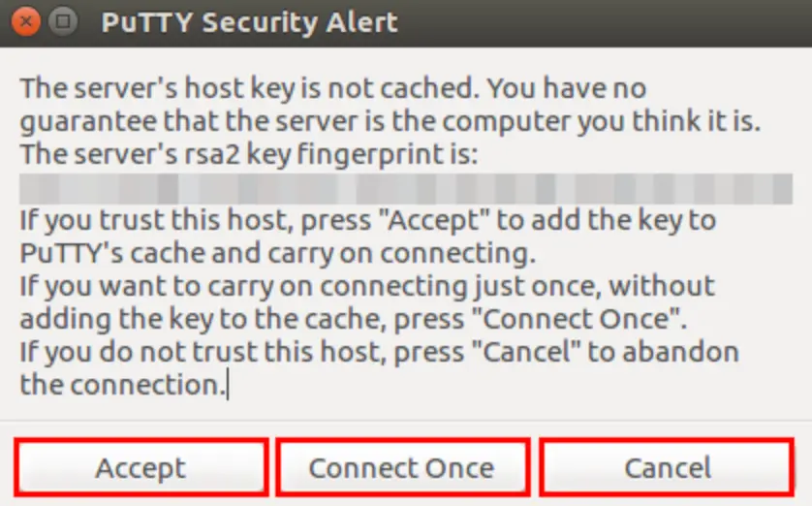812x506 pixels.
Task: Click the "host key is not cached" sentence
Action: 247,88
